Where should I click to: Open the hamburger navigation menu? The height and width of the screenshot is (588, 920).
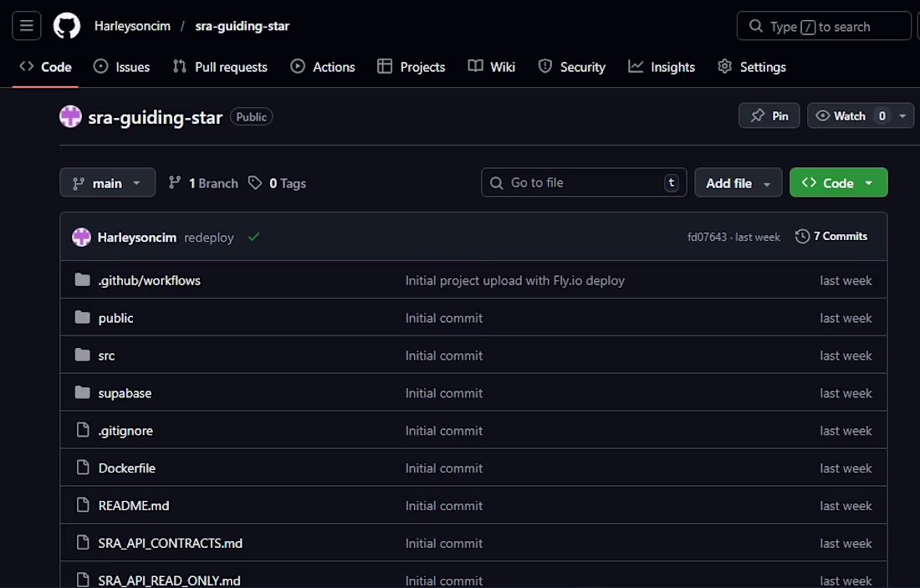27,26
